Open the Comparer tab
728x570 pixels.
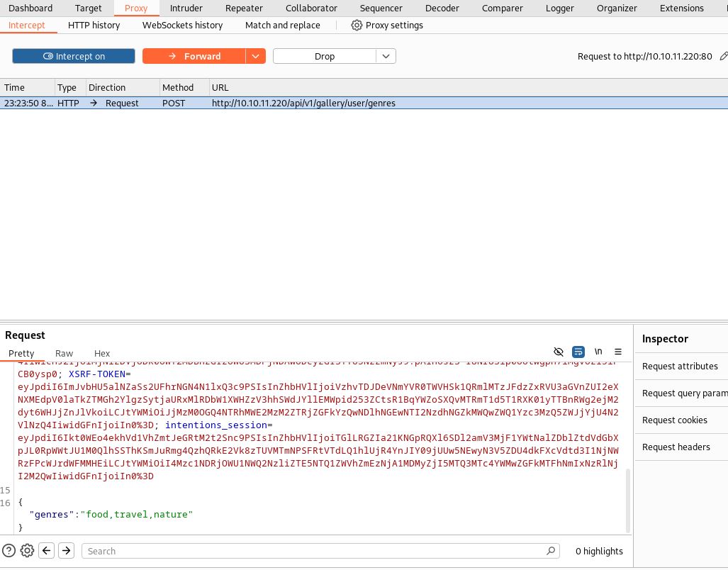coord(503,8)
